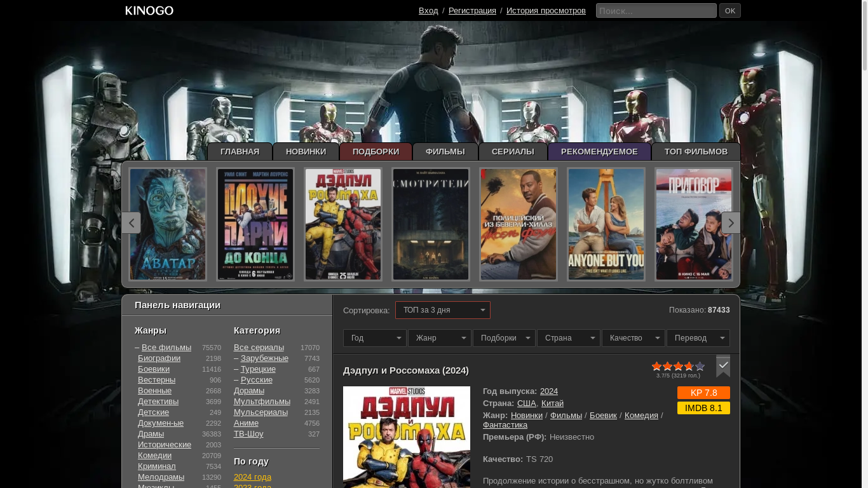
Task: Open the Криминал genre
Action: [157, 466]
